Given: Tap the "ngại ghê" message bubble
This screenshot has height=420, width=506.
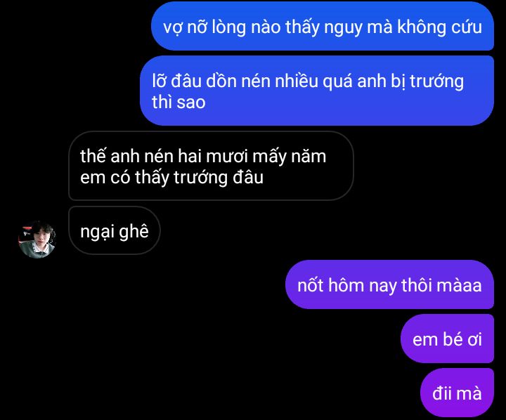Looking at the screenshot, I should point(115,230).
